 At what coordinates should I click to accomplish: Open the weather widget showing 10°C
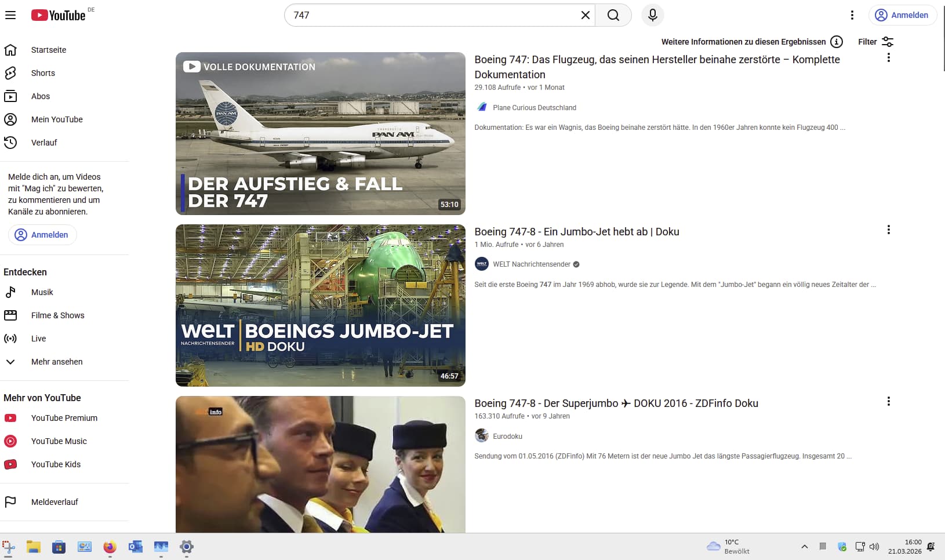(728, 547)
